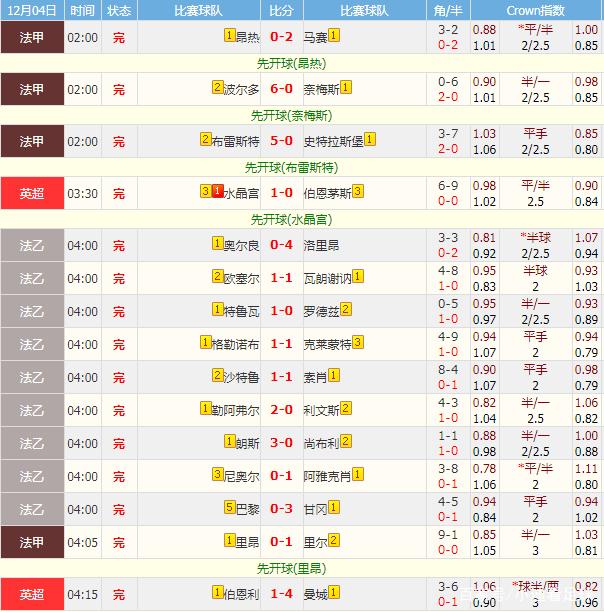Click the yellow card badge beside 欧塞尔
This screenshot has height=612, width=604.
(217, 276)
